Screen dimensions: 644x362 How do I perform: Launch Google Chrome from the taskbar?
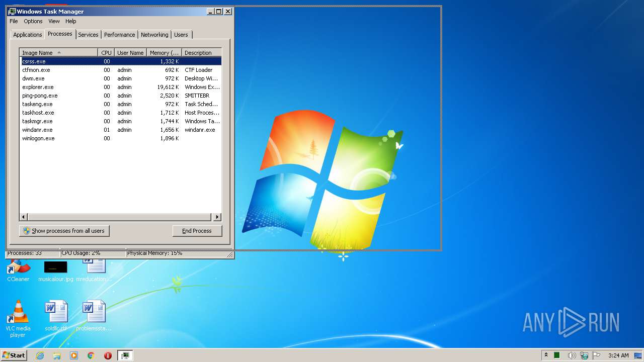pos(91,355)
